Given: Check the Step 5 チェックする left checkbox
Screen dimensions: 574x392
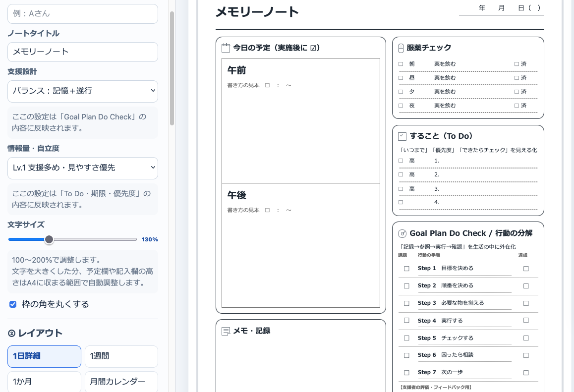Looking at the screenshot, I should point(406,338).
